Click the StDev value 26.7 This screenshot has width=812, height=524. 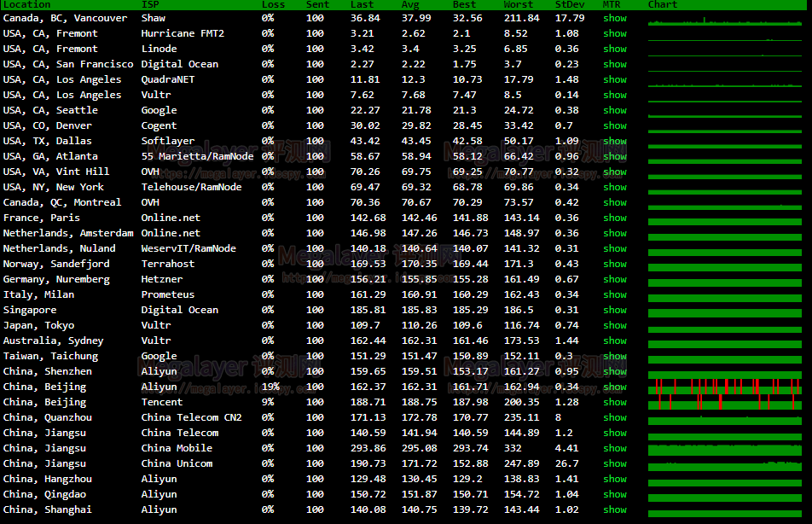(567, 464)
